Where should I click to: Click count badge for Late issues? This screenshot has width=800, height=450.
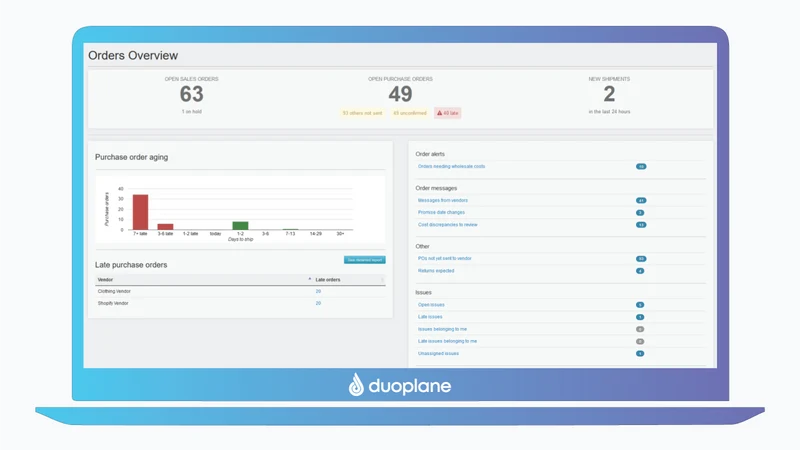[640, 317]
